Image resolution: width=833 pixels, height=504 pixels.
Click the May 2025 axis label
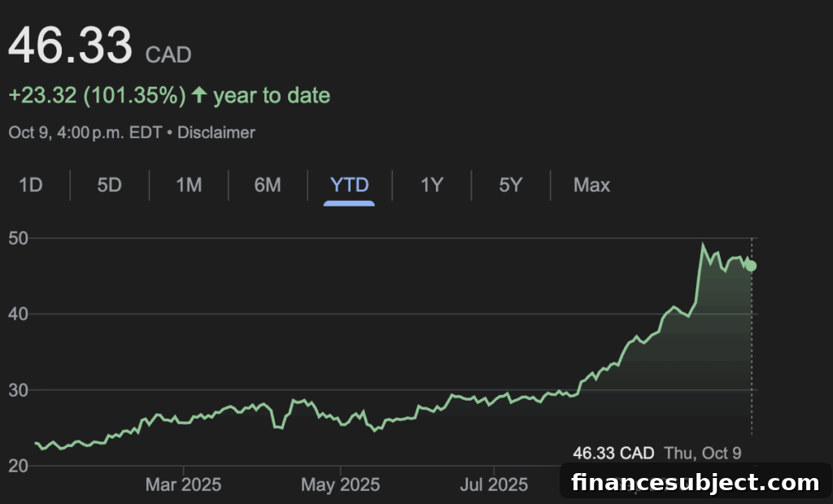click(341, 484)
